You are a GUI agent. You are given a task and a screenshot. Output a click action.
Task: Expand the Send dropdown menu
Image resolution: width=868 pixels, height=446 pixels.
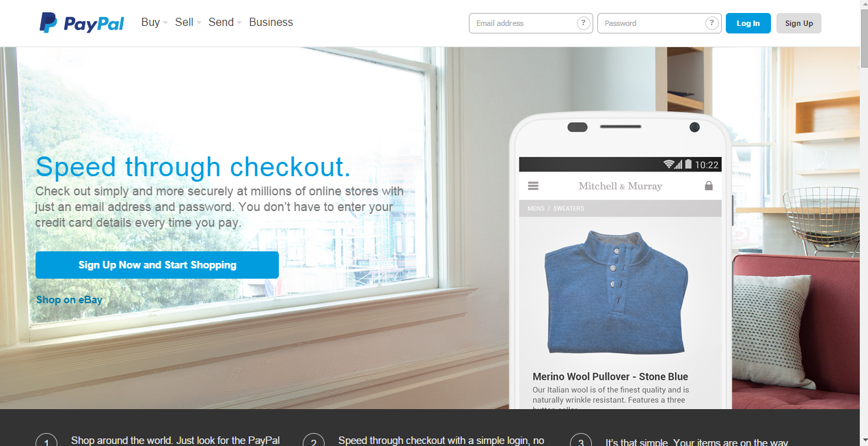(x=226, y=23)
